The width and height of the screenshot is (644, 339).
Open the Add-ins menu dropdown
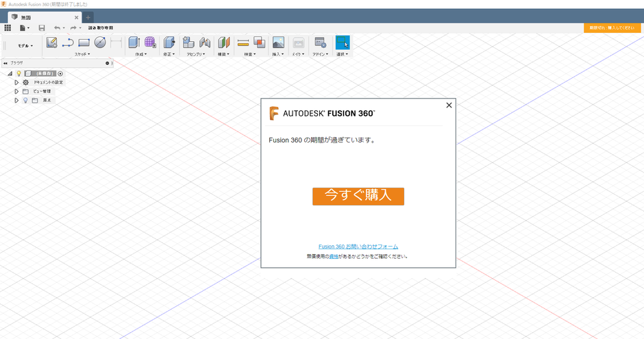point(320,54)
